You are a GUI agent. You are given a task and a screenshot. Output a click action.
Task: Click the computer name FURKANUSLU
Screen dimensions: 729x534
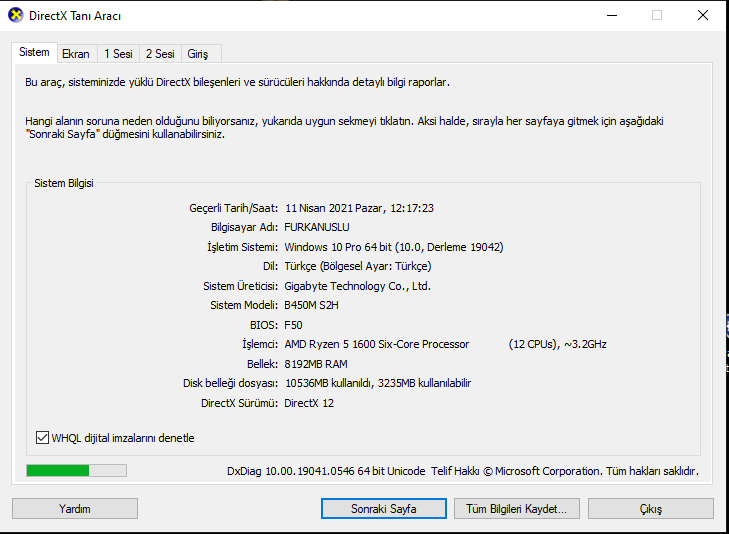pyautogui.click(x=317, y=227)
